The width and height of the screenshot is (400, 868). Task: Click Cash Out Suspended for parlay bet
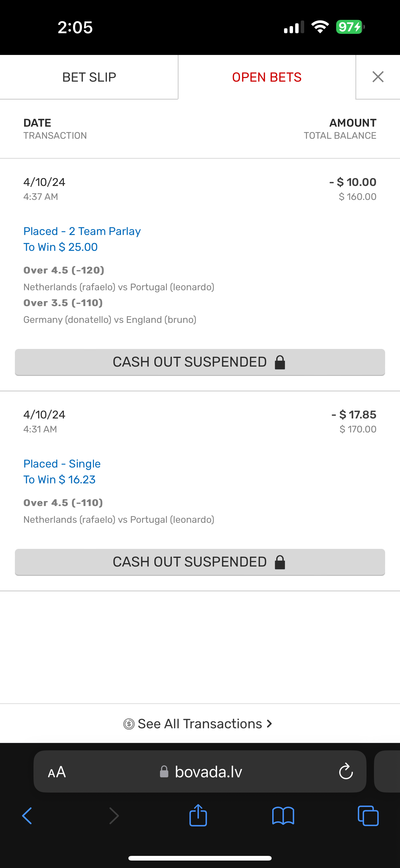click(200, 362)
